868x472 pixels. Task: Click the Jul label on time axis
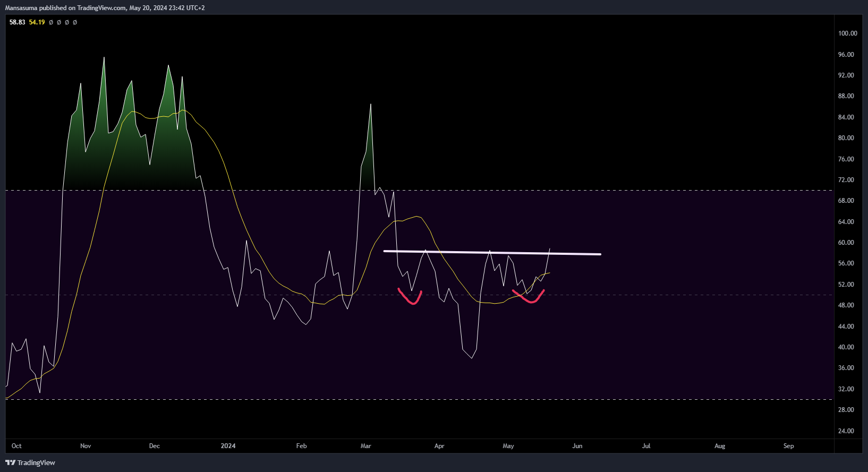[x=646, y=446]
